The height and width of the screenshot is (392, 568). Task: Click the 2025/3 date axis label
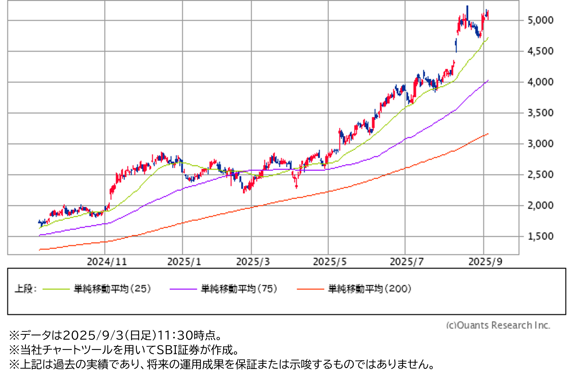pyautogui.click(x=253, y=262)
